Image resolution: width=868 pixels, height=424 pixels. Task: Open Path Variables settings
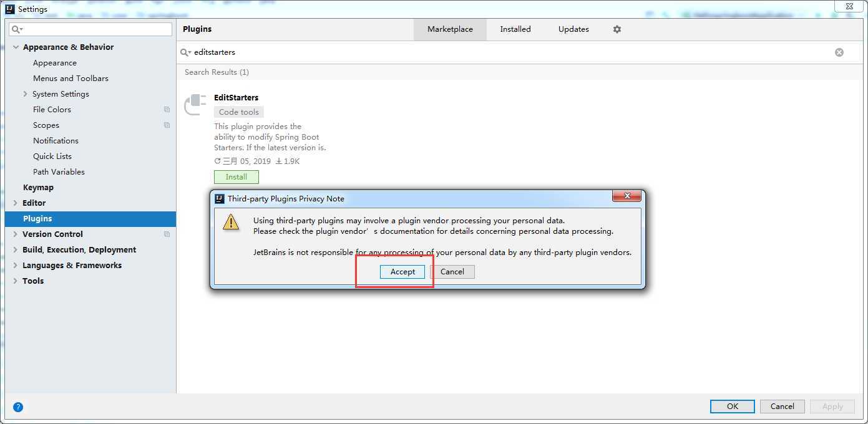pos(59,172)
